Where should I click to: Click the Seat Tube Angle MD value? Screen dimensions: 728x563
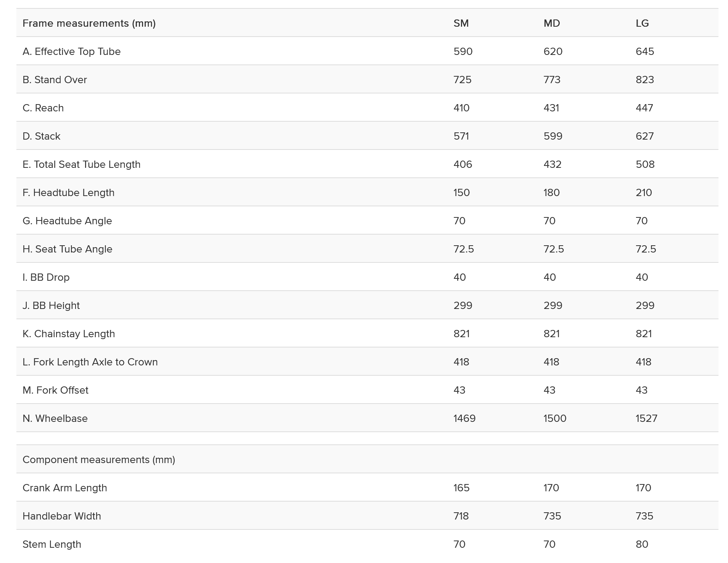(553, 249)
